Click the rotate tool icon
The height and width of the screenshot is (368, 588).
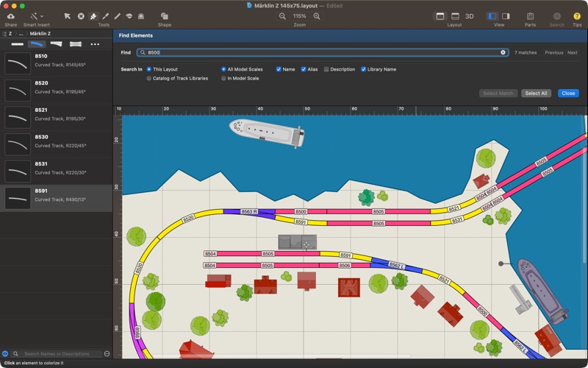click(129, 16)
